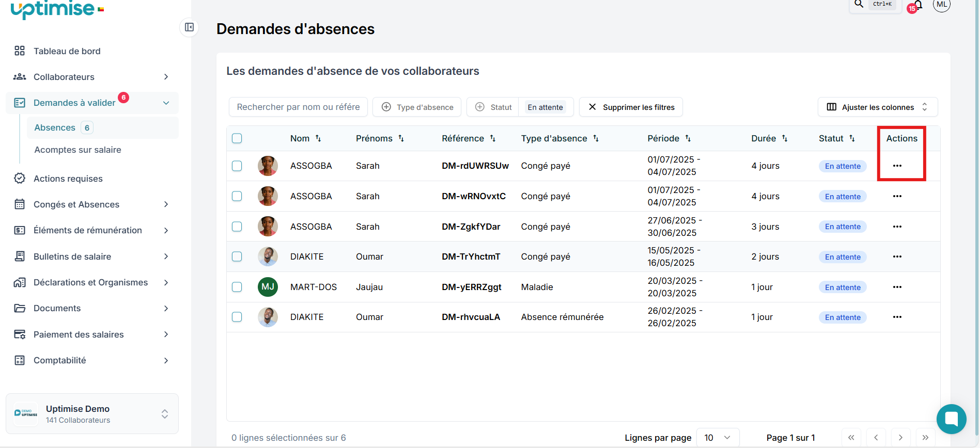Click the Uptimise logo
Viewport: 980px width, 448px height.
(x=57, y=9)
